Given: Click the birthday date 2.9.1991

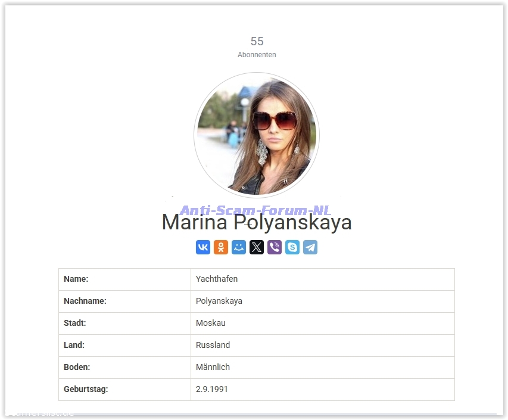Looking at the screenshot, I should point(212,389).
